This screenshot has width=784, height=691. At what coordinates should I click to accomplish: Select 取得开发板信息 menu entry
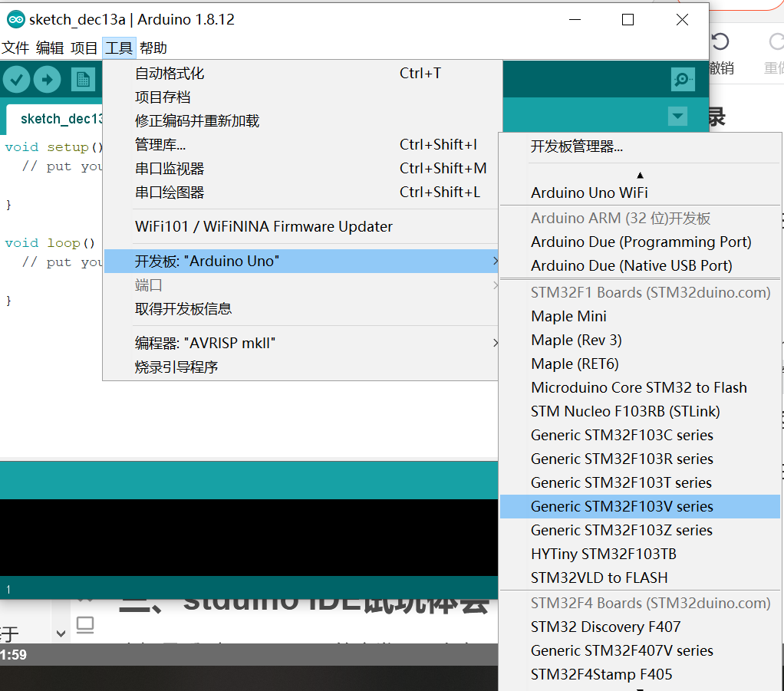(301, 309)
